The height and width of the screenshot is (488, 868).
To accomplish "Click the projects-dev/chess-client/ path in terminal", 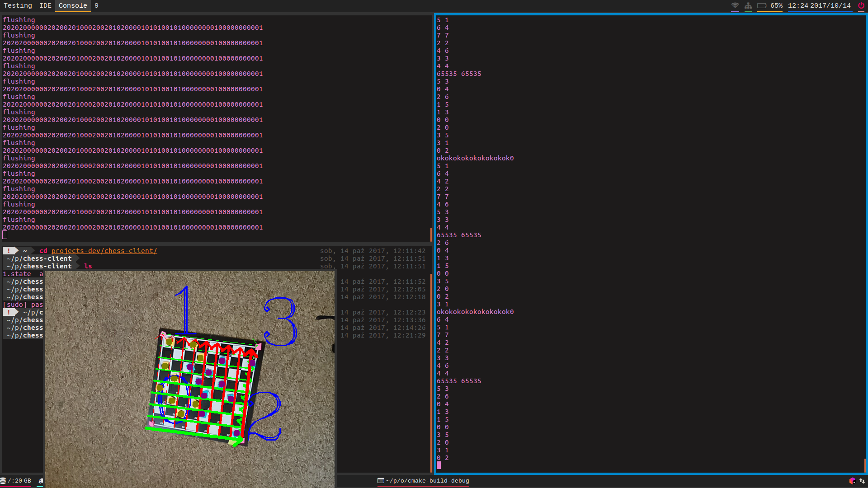I will [104, 251].
